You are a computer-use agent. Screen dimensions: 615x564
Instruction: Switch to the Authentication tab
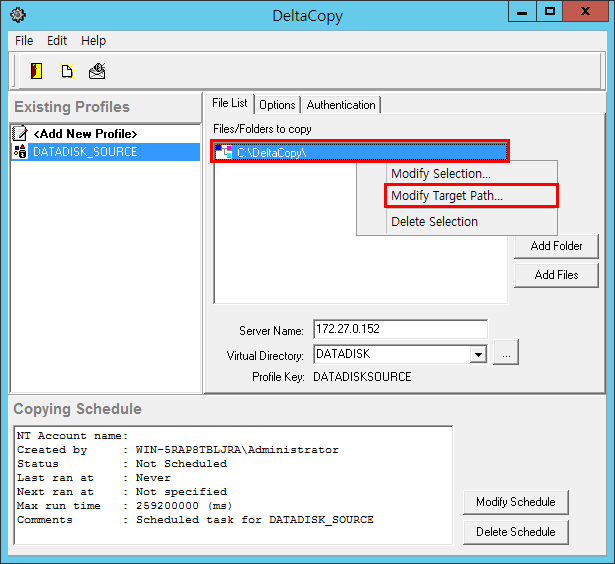341,105
